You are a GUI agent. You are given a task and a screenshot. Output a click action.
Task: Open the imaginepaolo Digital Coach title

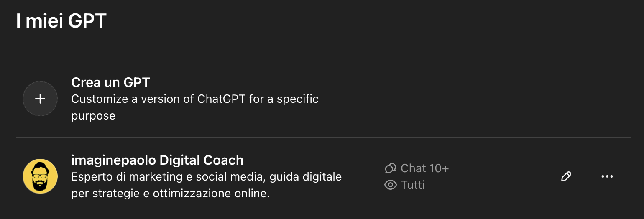(x=157, y=160)
